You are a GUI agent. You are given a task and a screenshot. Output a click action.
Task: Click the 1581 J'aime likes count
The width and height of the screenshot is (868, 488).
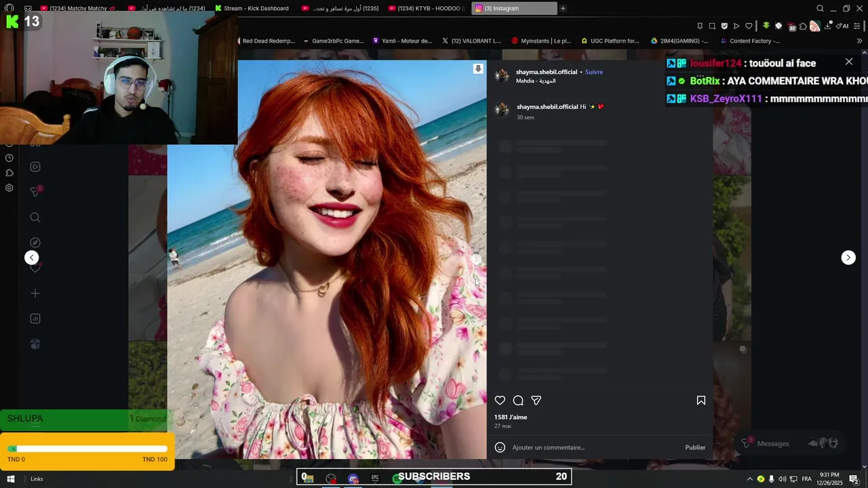(x=511, y=418)
